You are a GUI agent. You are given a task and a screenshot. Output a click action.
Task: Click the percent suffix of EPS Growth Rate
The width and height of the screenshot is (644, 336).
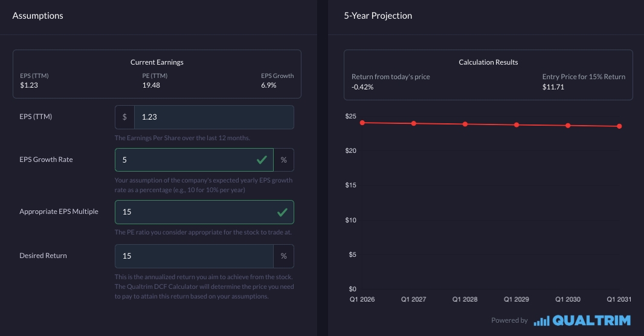coord(284,160)
